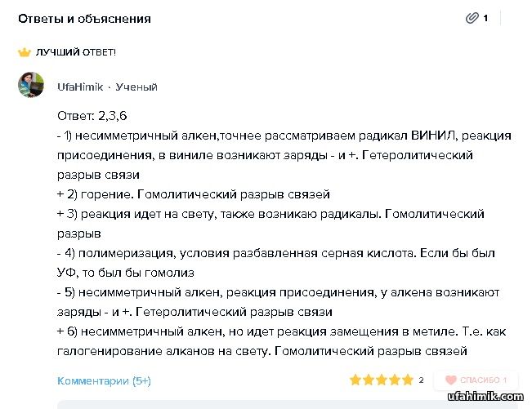
Task: Click the ЛУЧШИЙ ОТВЕТ! label
Action: [x=76, y=52]
